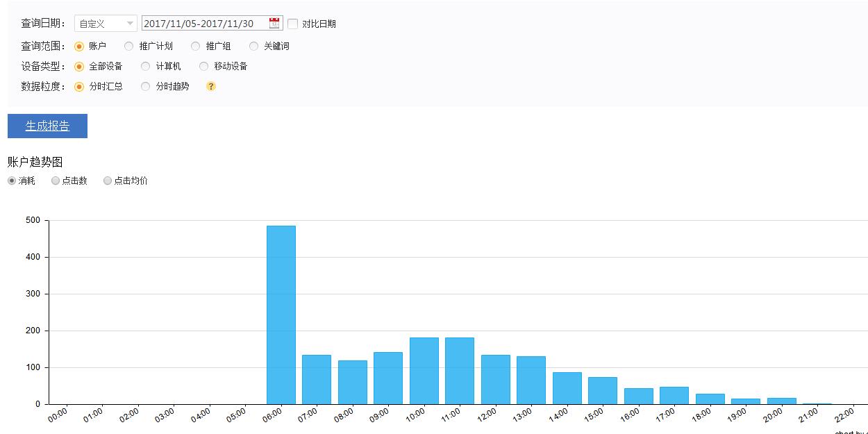Select 分时汇总 data granularity
Image resolution: width=868 pixels, height=434 pixels.
79,87
